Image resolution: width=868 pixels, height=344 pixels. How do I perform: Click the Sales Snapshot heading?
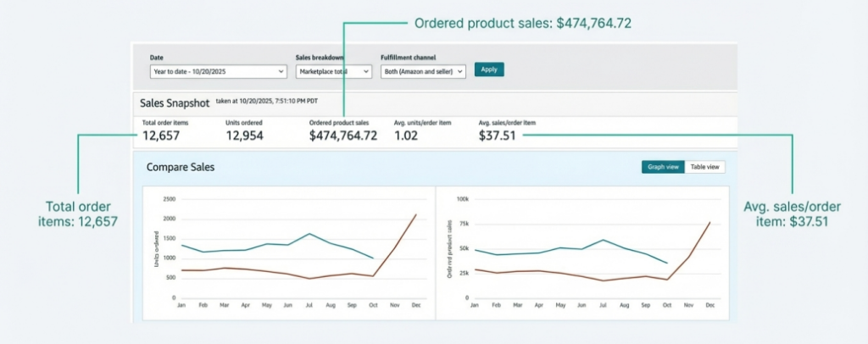pyautogui.click(x=174, y=103)
